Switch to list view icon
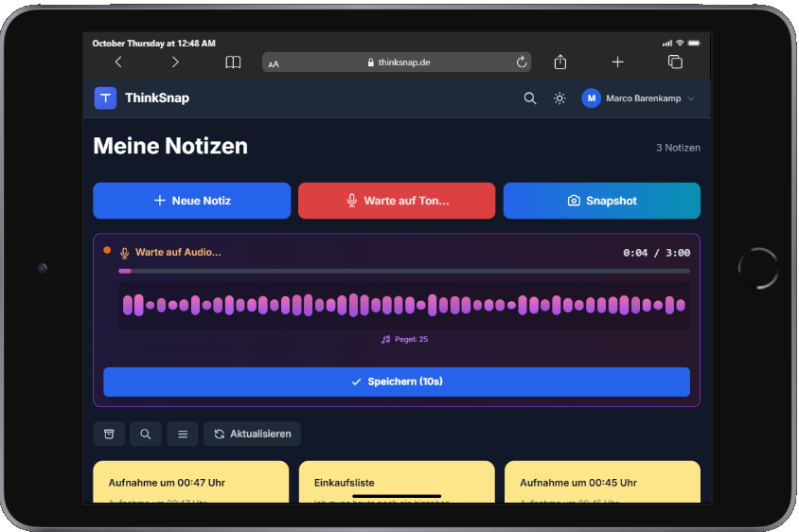This screenshot has height=532, width=799. [x=183, y=434]
